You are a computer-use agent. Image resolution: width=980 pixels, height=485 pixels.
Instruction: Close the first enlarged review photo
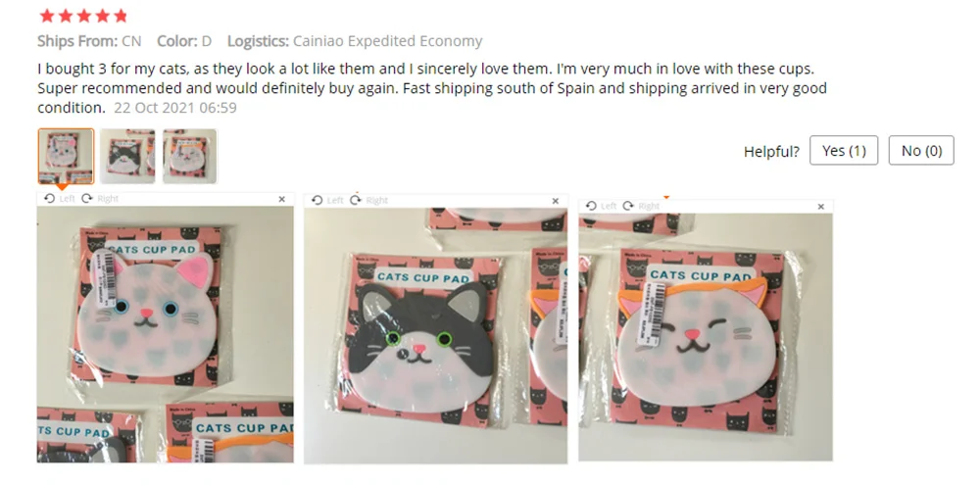(x=282, y=199)
